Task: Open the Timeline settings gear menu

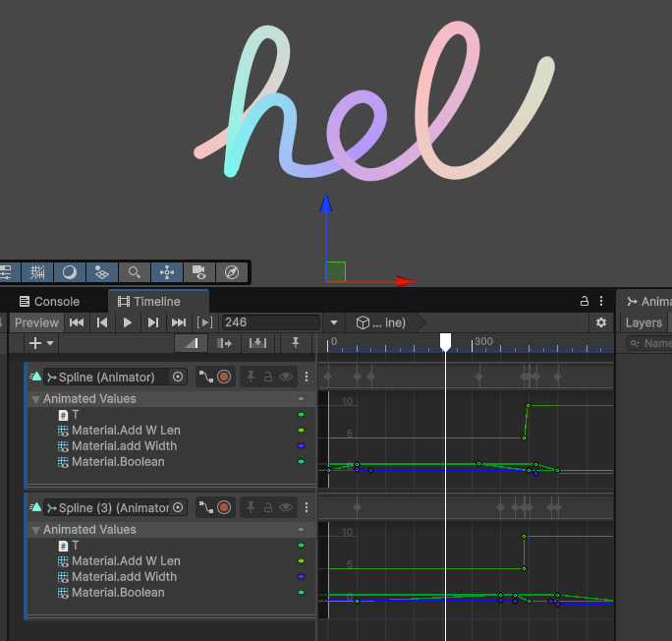Action: click(x=601, y=322)
